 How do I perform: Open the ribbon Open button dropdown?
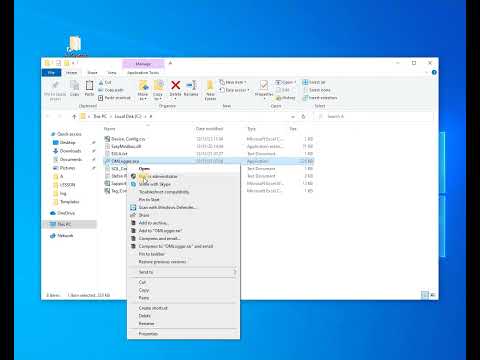[286, 82]
